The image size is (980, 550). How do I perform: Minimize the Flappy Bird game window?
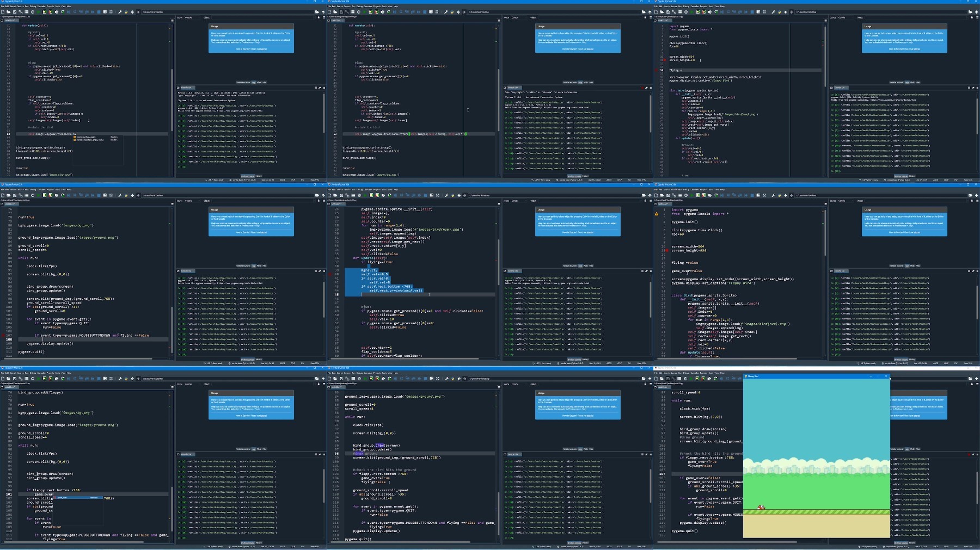871,376
